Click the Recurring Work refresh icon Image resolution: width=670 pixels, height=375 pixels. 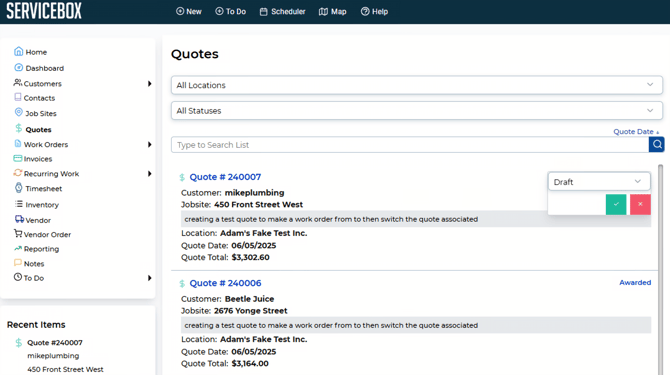18,173
